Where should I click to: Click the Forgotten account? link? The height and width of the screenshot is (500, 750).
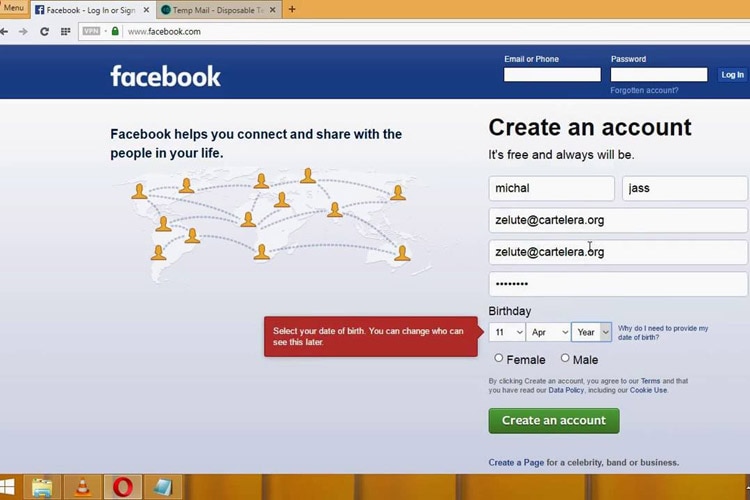click(644, 90)
